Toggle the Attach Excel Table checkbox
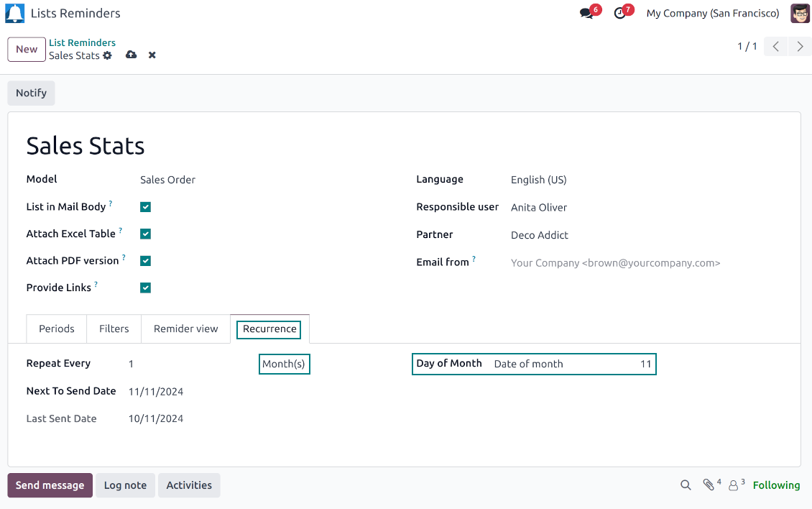812x509 pixels. [146, 234]
